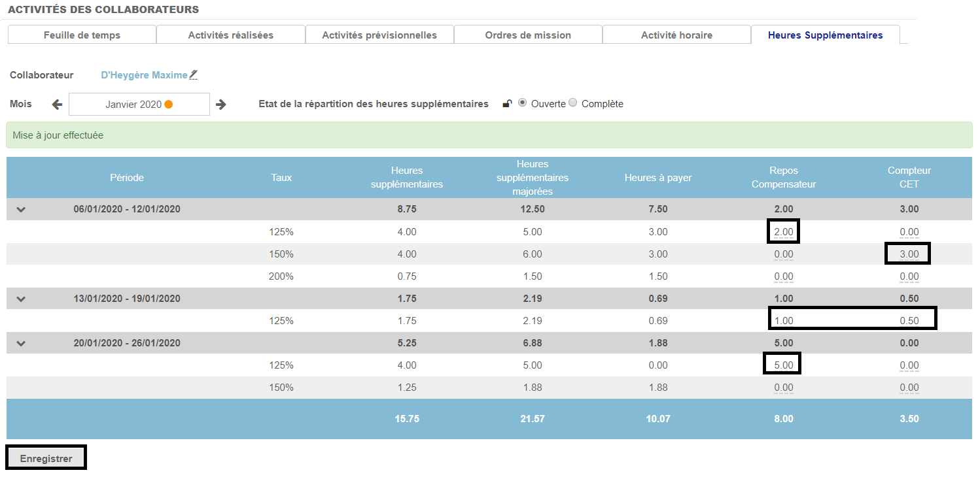
Task: Go to next month with right arrow
Action: [x=221, y=105]
